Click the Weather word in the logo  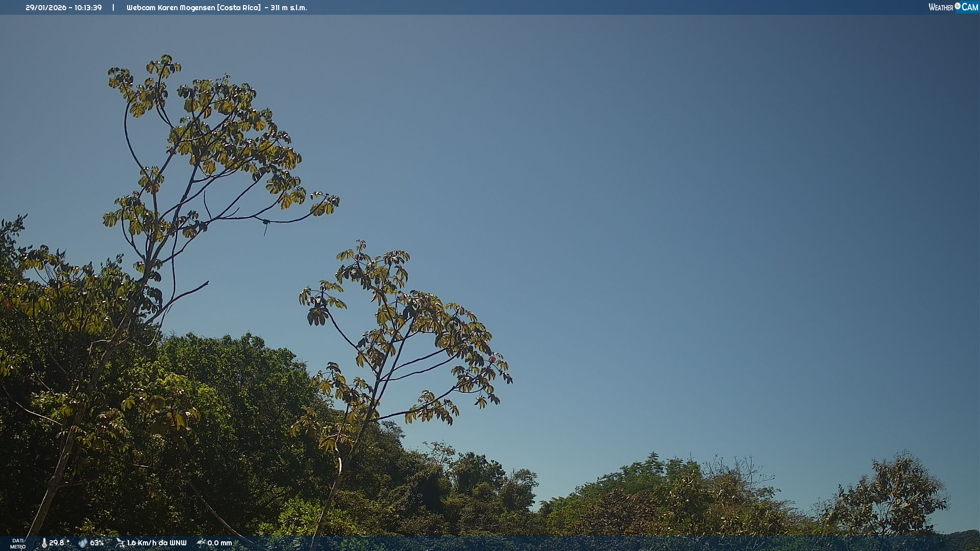coord(941,7)
